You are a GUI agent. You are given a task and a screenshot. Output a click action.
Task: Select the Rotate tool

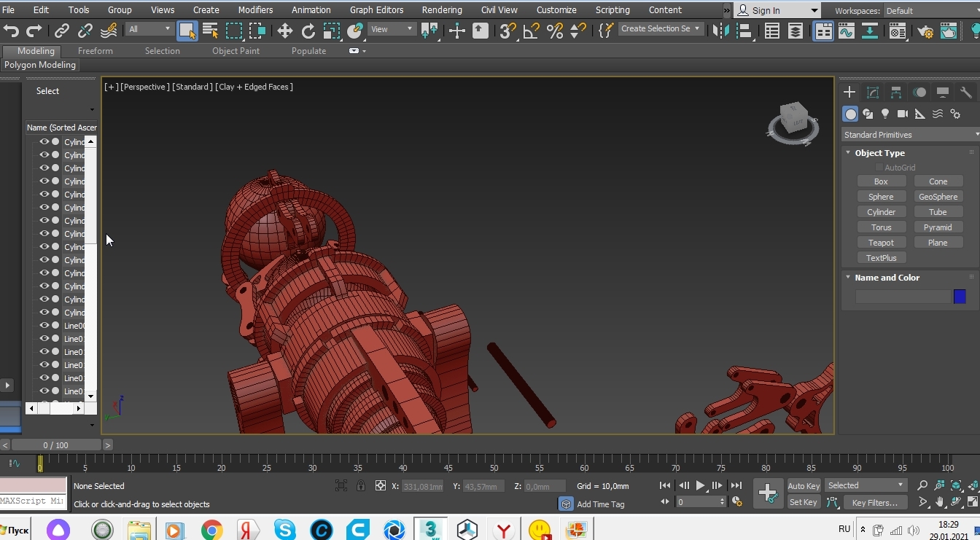[308, 31]
